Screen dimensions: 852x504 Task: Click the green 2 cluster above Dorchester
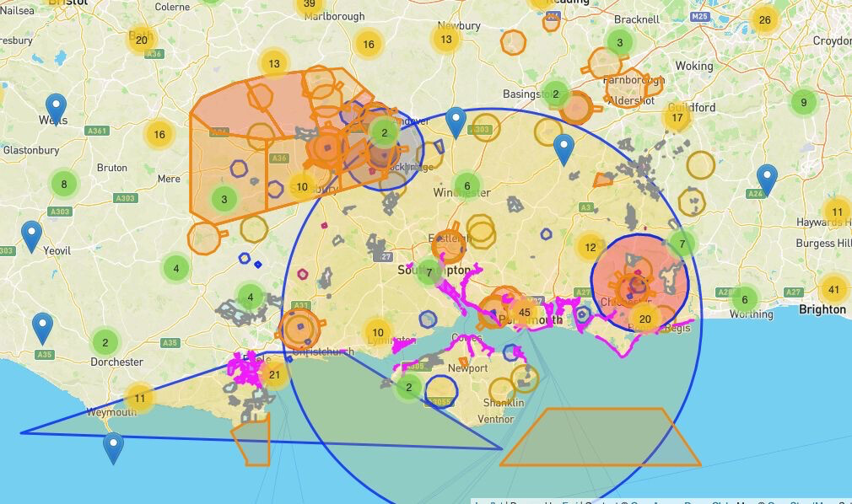(x=105, y=342)
